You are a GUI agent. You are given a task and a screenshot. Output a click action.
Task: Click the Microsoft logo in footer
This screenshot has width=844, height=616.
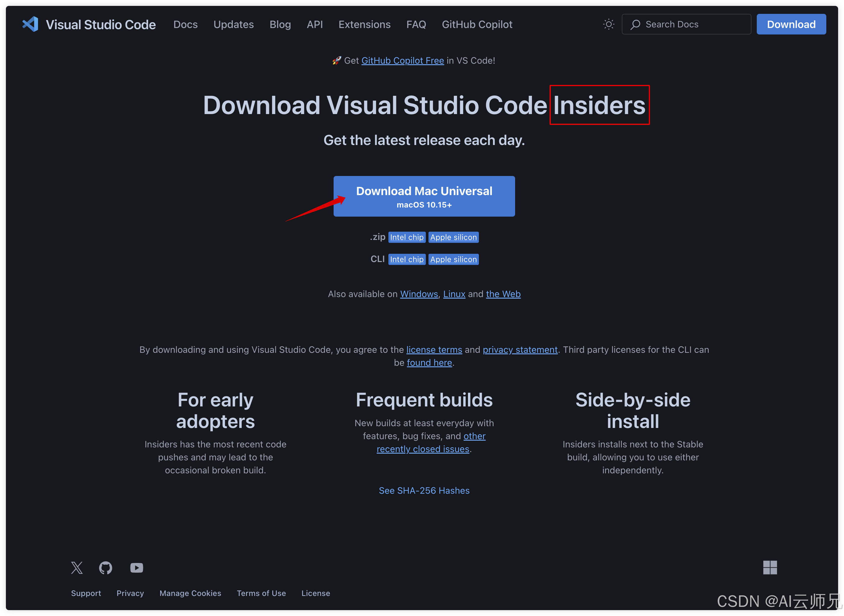770,568
